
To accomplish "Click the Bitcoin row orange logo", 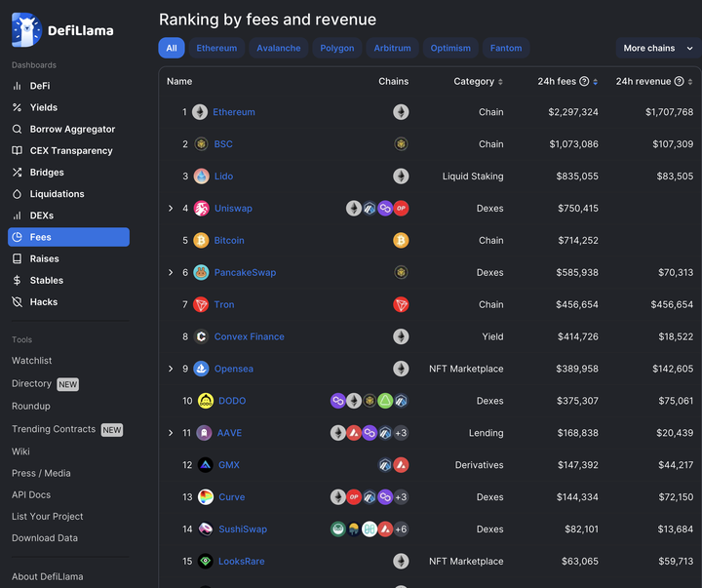I will (201, 241).
